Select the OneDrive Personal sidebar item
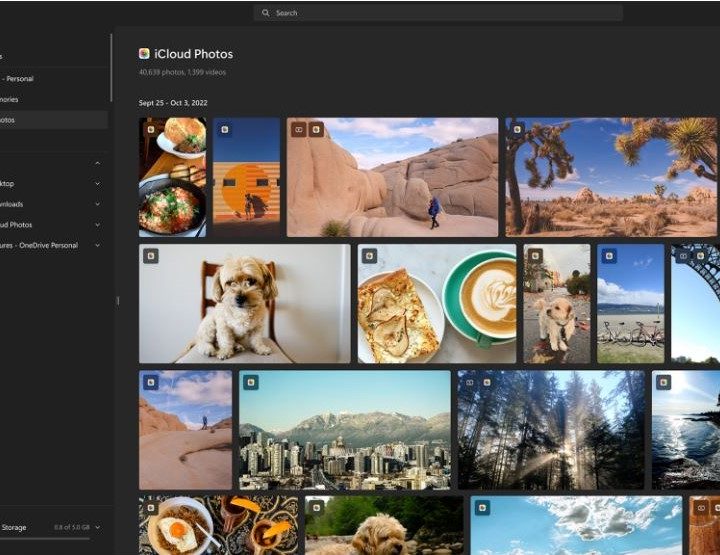The width and height of the screenshot is (720, 555). [54, 78]
